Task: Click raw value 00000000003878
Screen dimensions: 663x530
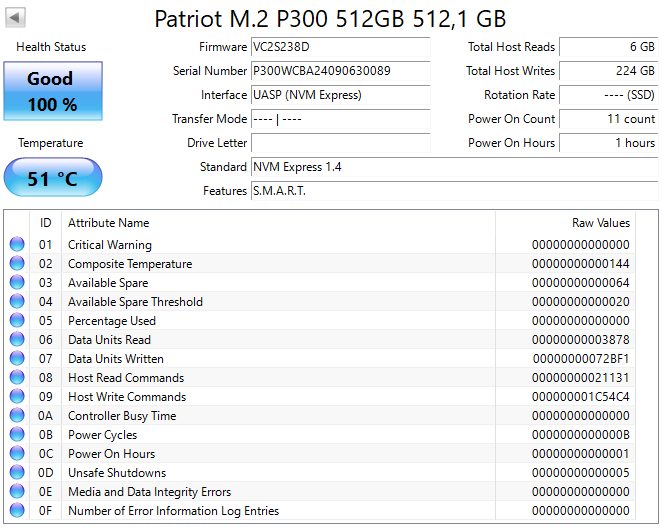Action: (x=581, y=340)
